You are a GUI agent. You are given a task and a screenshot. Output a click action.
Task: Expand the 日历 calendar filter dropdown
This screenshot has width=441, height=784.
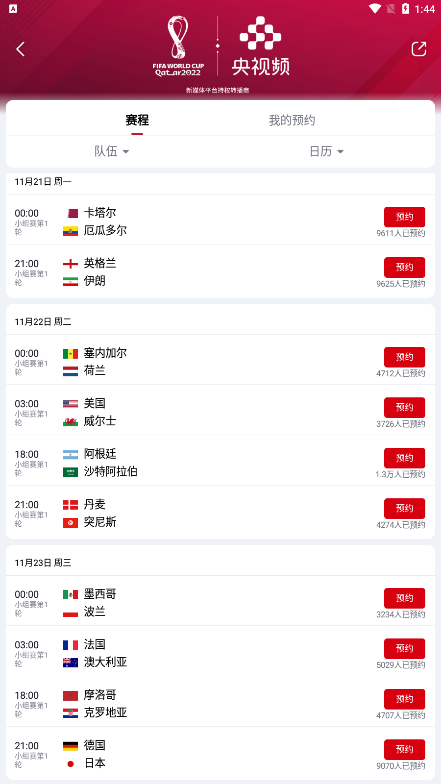pos(326,151)
